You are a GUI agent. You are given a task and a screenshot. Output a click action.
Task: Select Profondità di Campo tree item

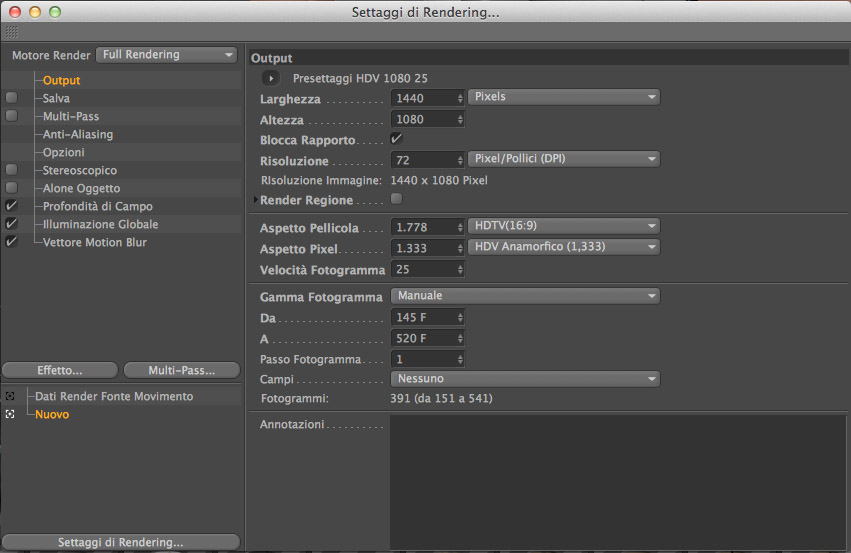click(x=98, y=206)
